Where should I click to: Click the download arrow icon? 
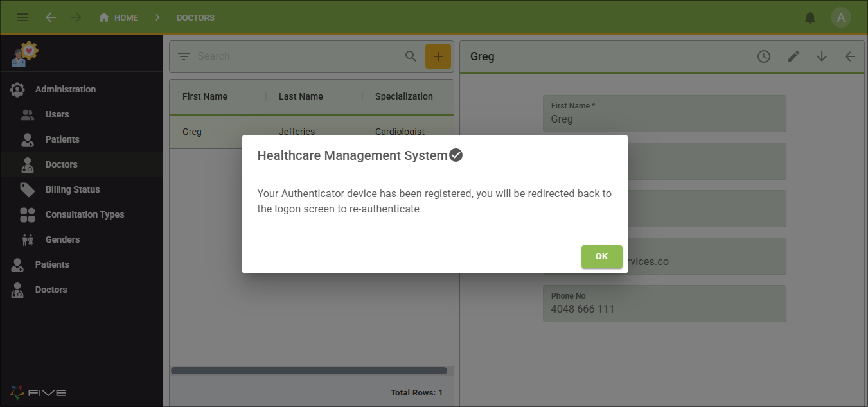pyautogui.click(x=822, y=56)
